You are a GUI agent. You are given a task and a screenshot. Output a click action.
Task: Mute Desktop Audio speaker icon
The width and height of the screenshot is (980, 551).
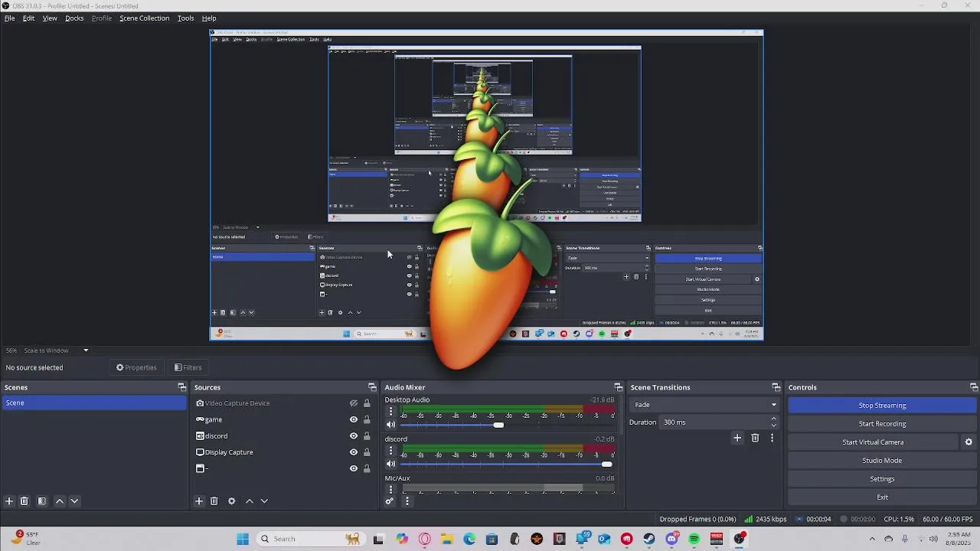pos(390,425)
